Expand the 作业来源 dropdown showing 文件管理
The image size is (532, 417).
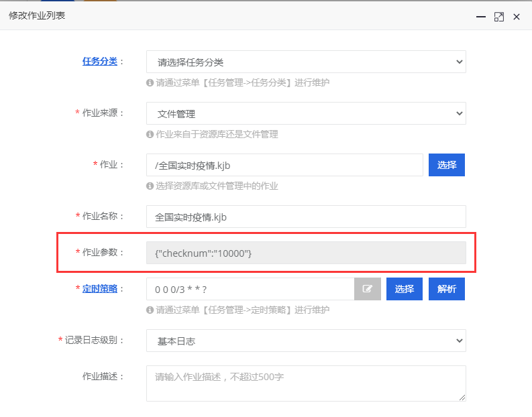click(x=306, y=113)
